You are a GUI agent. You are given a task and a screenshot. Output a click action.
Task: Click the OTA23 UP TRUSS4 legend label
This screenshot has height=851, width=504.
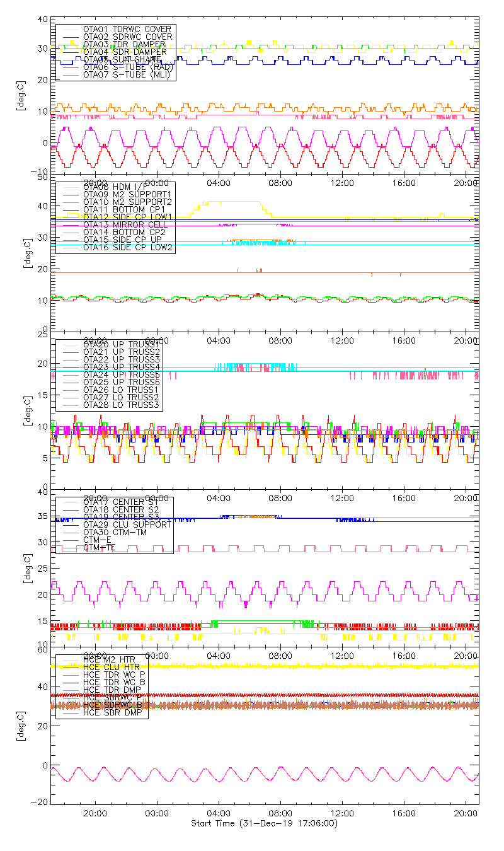118,367
